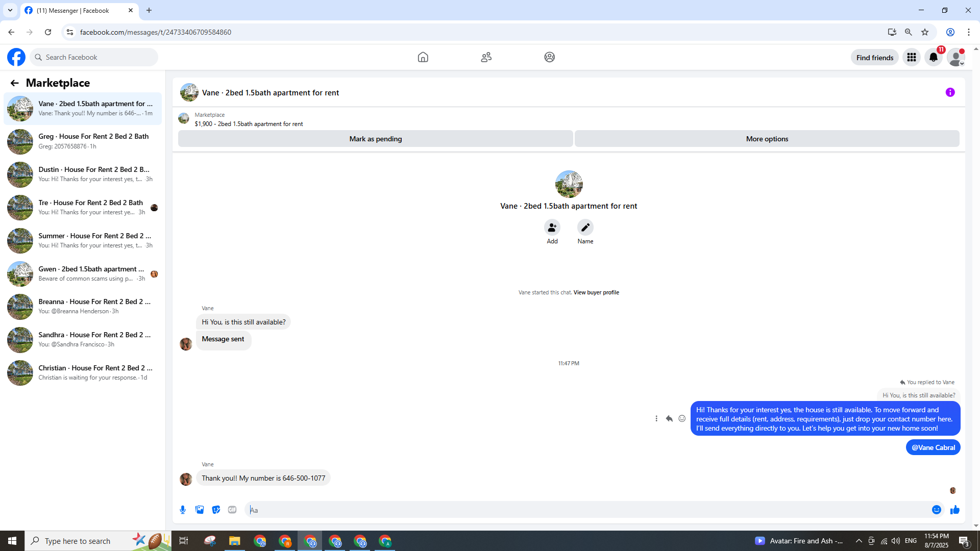Go to the Facebook Home tab
The image size is (980, 551).
(423, 57)
